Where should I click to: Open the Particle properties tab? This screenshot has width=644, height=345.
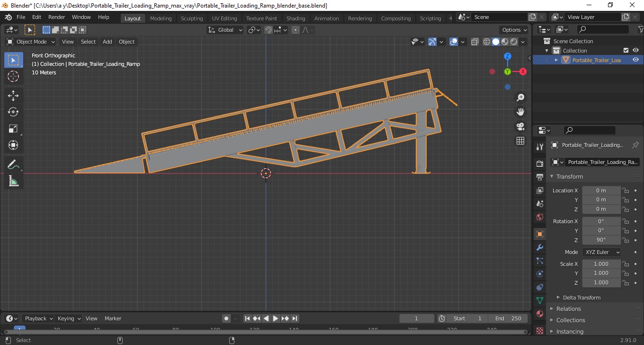click(x=540, y=261)
